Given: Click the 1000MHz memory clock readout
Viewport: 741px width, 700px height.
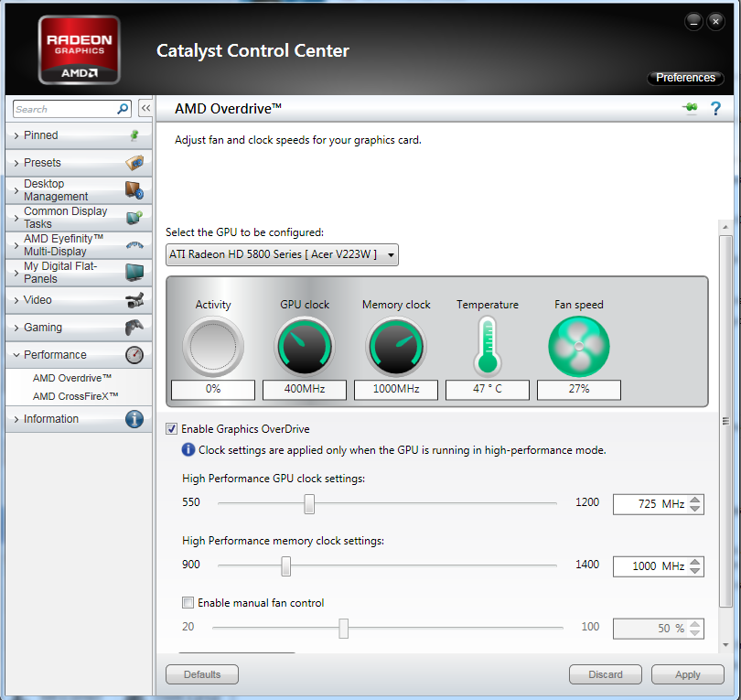Looking at the screenshot, I should (x=396, y=389).
